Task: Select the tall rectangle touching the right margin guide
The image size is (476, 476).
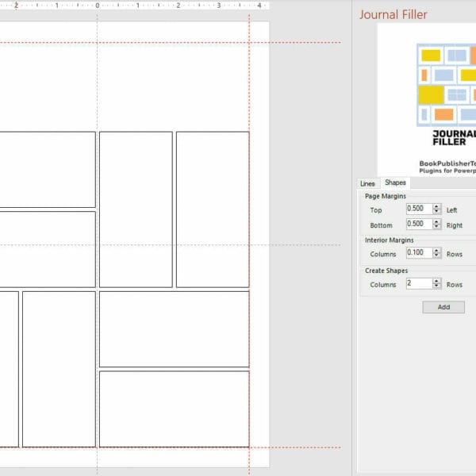Action: click(x=213, y=209)
